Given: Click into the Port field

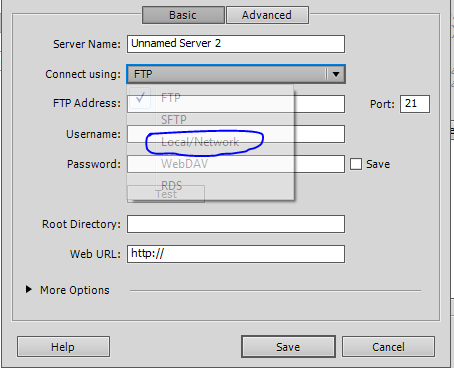Looking at the screenshot, I should pyautogui.click(x=415, y=104).
